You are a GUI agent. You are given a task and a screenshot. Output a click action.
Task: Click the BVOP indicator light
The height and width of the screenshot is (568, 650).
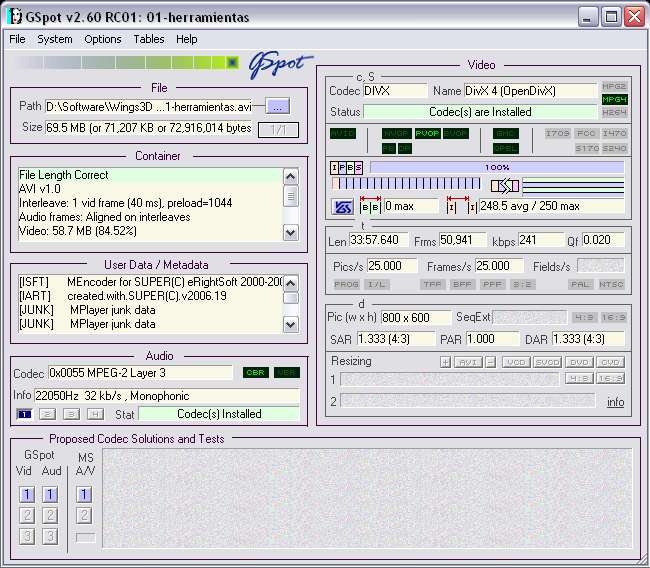(x=456, y=134)
